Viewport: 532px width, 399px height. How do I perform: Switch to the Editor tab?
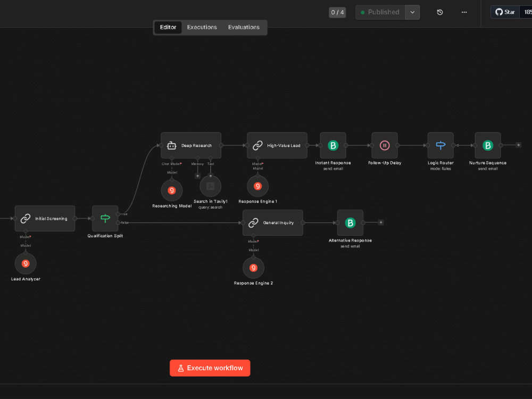coord(168,27)
